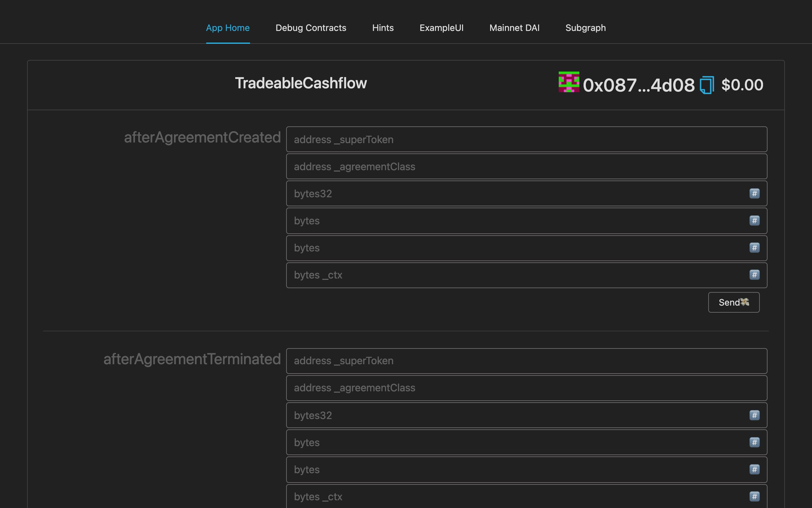Image resolution: width=812 pixels, height=508 pixels.
Task: Focus afterAgreementCreated bytes _ctx field
Action: (x=526, y=275)
